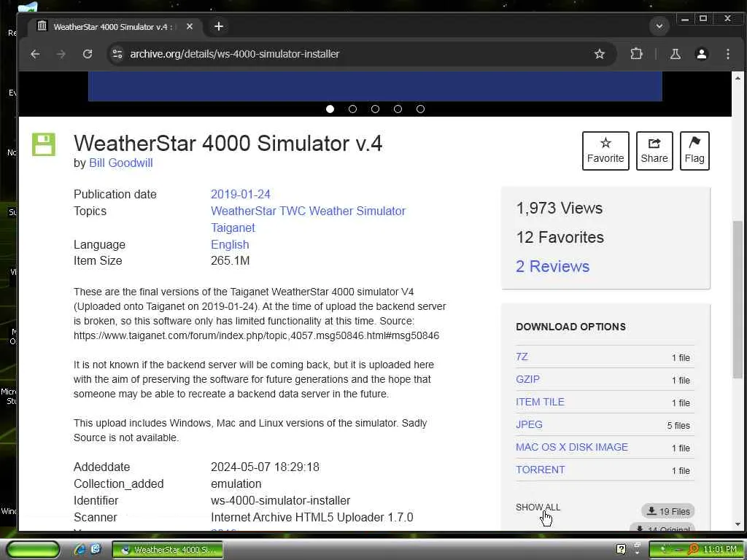Click the identifier ws-4000-simulator-installer value

[281, 500]
